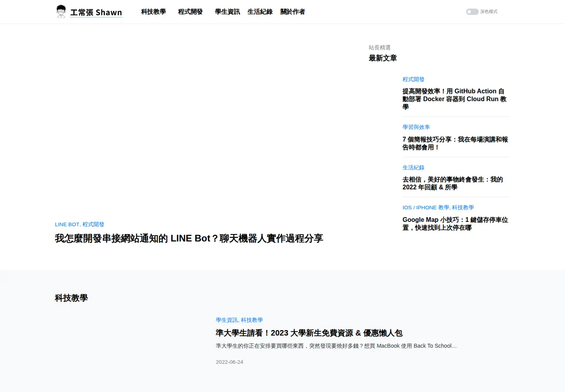Image resolution: width=565 pixels, height=392 pixels.
Task: Click the 科技教學 section heading
Action: (71, 298)
